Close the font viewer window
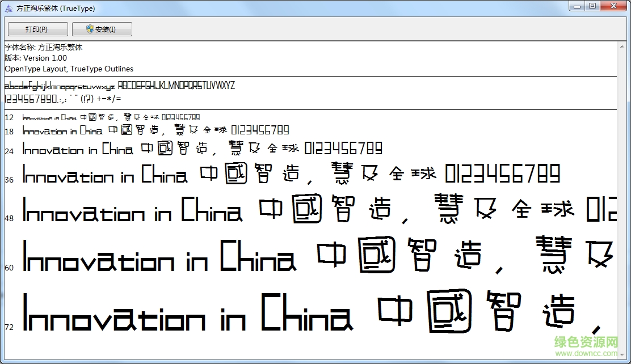The width and height of the screenshot is (631, 364). [614, 6]
